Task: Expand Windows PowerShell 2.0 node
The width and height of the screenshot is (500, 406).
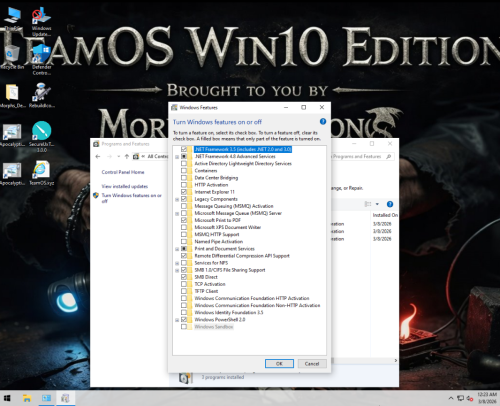Action: 177,320
